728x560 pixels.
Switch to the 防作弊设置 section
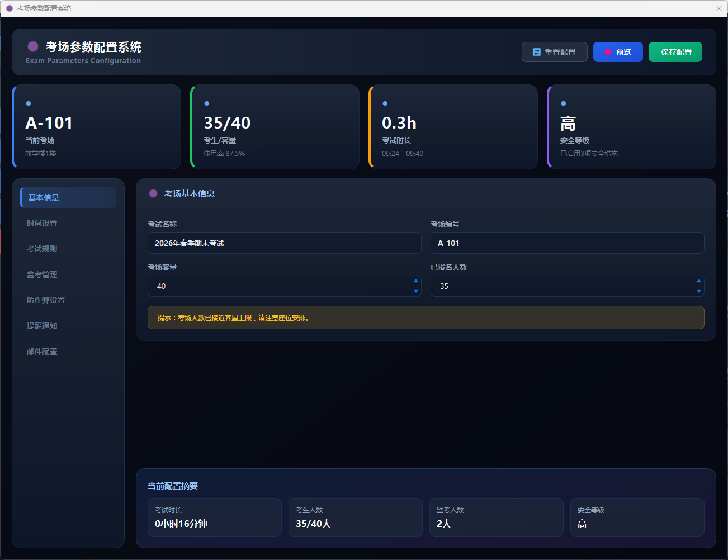point(46,300)
